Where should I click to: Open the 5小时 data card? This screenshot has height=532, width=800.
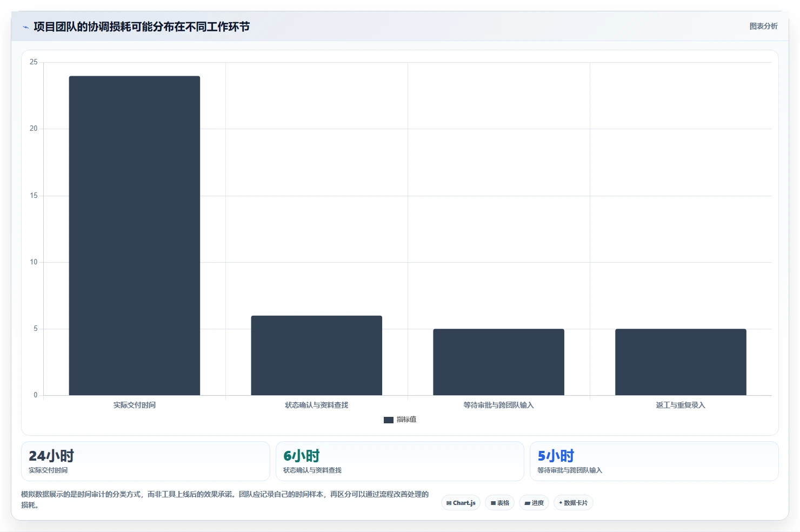[x=654, y=461]
